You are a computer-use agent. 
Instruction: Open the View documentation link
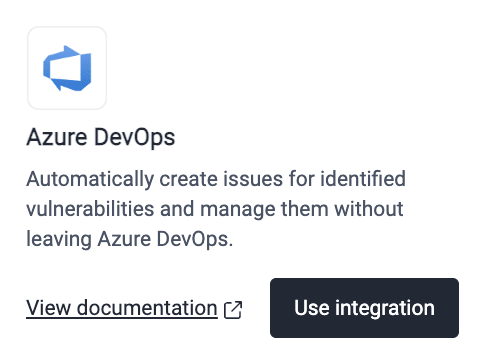122,308
